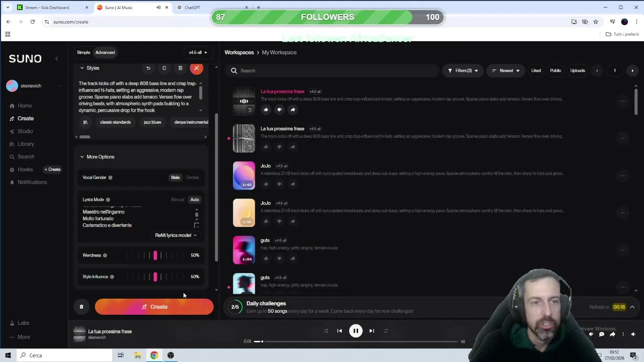Toggle the Public filter
This screenshot has height=362, width=644.
coord(555,71)
